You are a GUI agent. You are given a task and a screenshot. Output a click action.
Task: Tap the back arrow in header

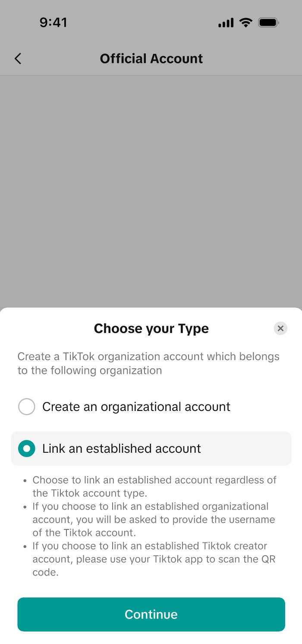click(18, 59)
